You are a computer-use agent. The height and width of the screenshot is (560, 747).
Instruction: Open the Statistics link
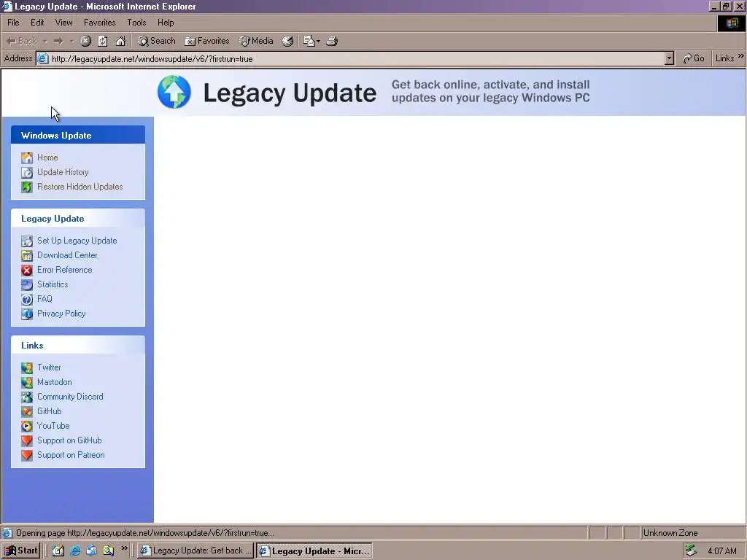coord(53,284)
